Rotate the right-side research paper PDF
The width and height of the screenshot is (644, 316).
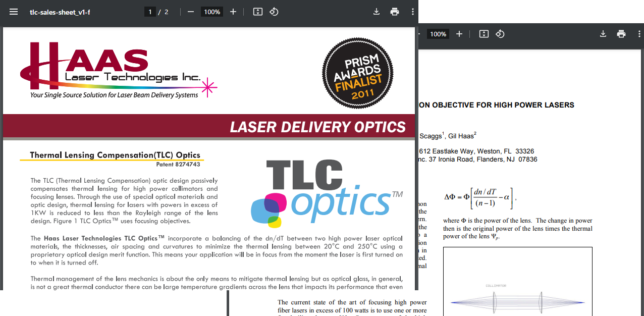(500, 34)
